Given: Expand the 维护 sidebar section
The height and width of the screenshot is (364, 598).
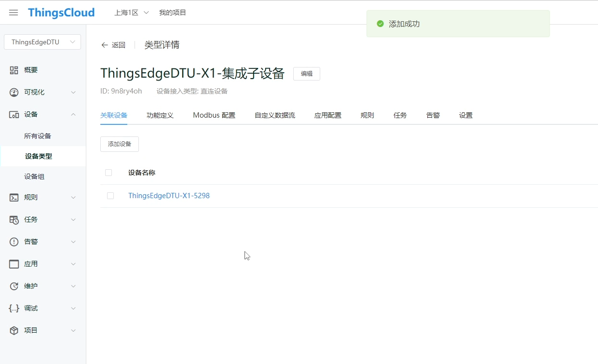Looking at the screenshot, I should (73, 286).
